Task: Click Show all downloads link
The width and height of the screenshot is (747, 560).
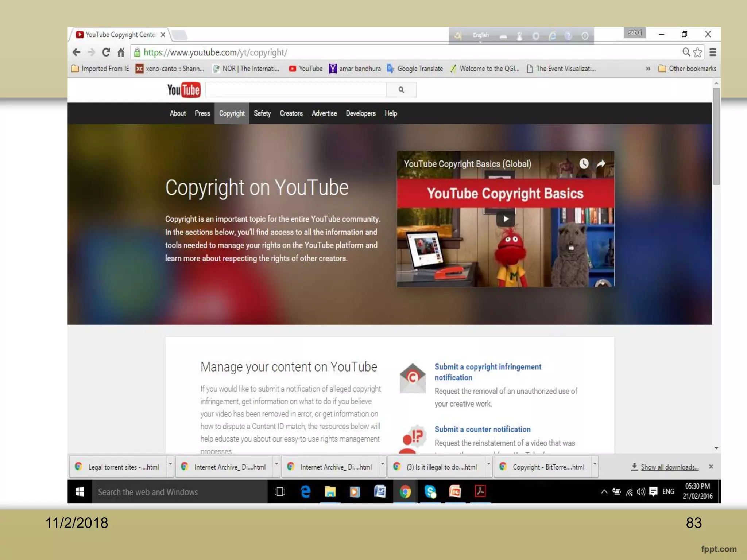Action: [669, 467]
